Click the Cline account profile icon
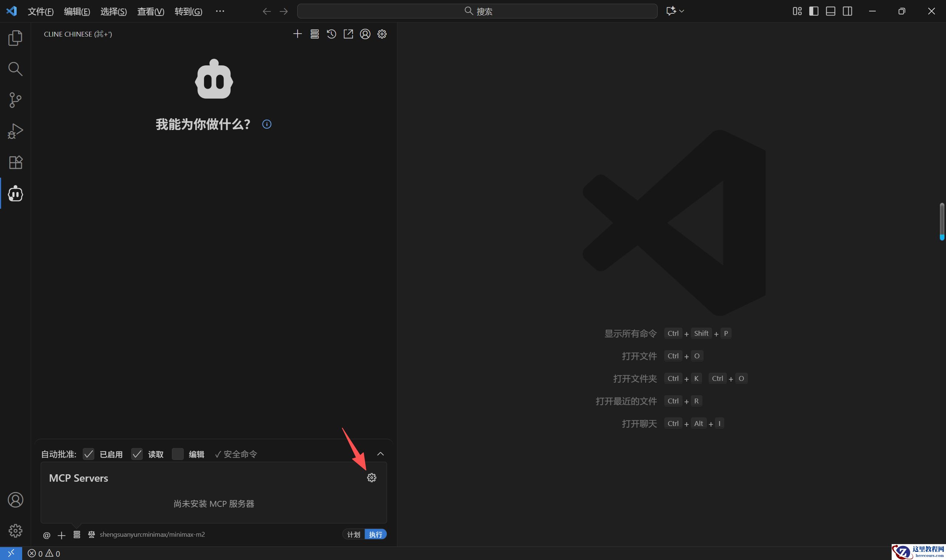This screenshot has width=946, height=560. [x=365, y=34]
